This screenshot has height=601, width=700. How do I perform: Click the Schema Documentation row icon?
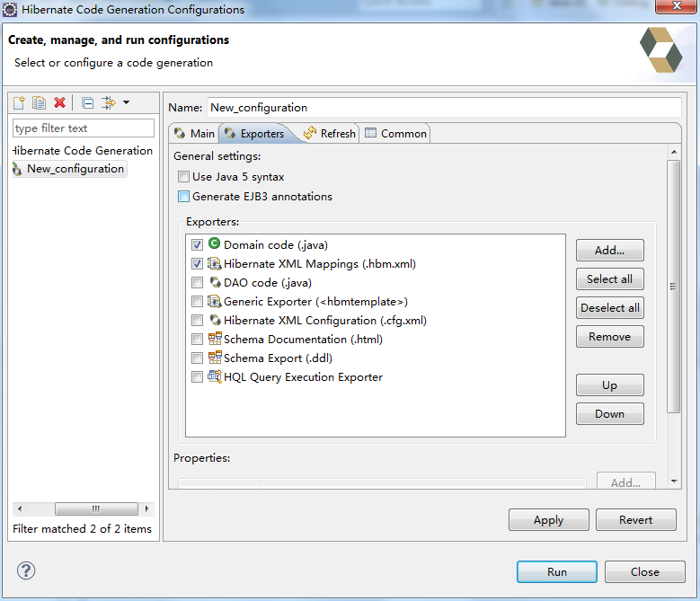click(x=215, y=339)
